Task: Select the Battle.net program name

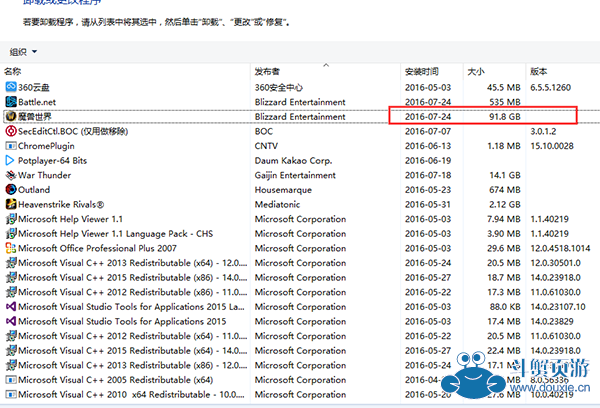Action: click(x=37, y=102)
